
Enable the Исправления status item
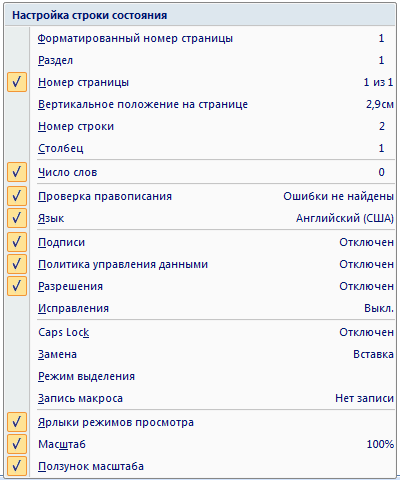tap(200, 308)
